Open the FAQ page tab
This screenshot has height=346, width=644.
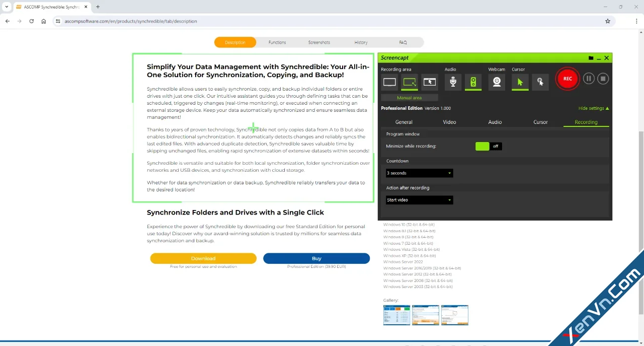[403, 42]
